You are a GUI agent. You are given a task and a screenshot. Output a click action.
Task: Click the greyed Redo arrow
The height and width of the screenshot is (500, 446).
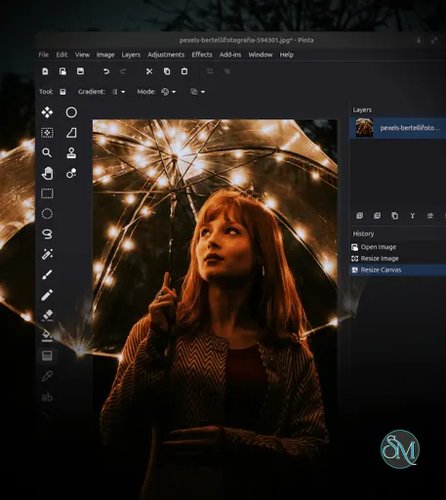[x=123, y=71]
